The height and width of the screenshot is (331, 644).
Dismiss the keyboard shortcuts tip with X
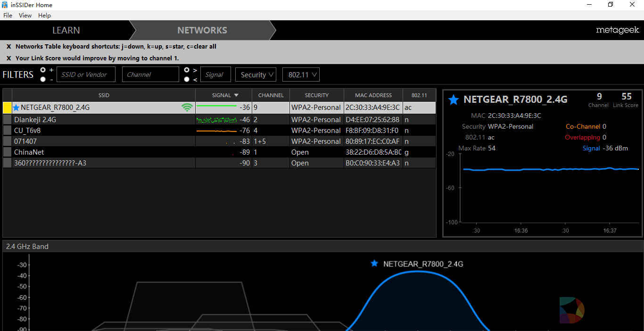[x=8, y=47]
